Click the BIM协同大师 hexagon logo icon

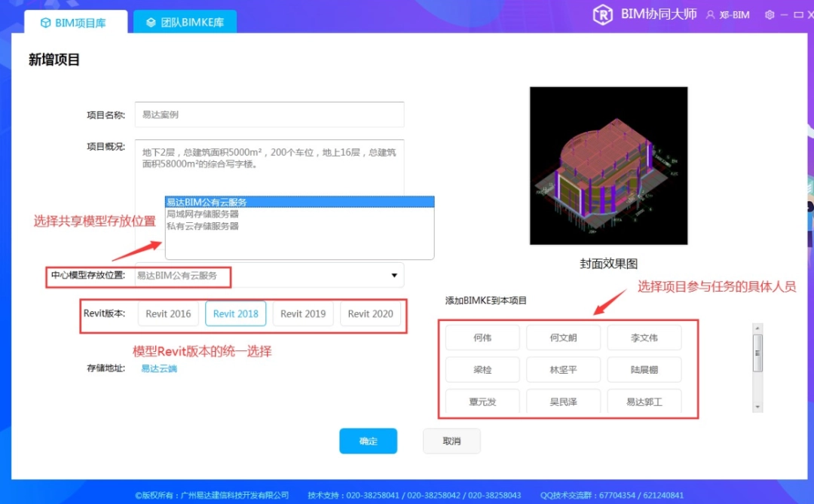click(602, 15)
